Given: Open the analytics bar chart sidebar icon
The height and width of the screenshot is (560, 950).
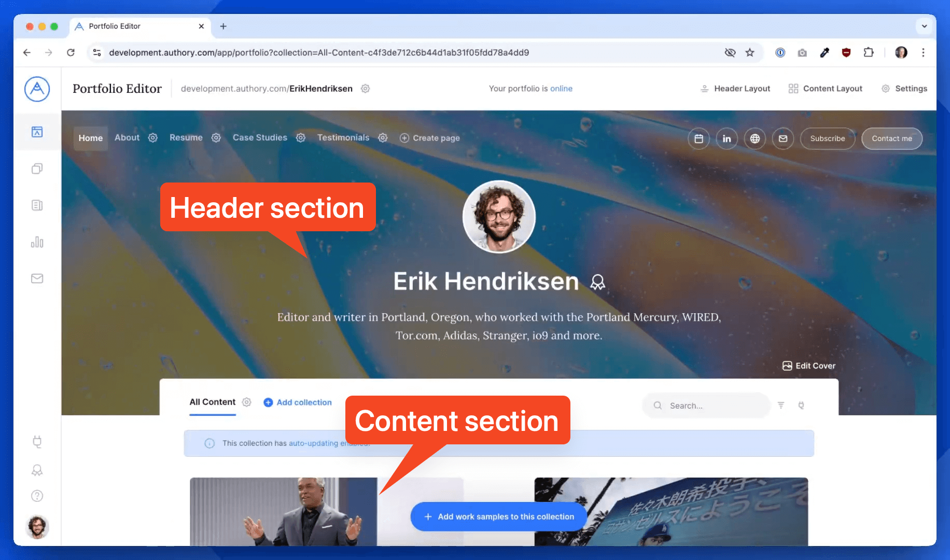Looking at the screenshot, I should tap(37, 242).
